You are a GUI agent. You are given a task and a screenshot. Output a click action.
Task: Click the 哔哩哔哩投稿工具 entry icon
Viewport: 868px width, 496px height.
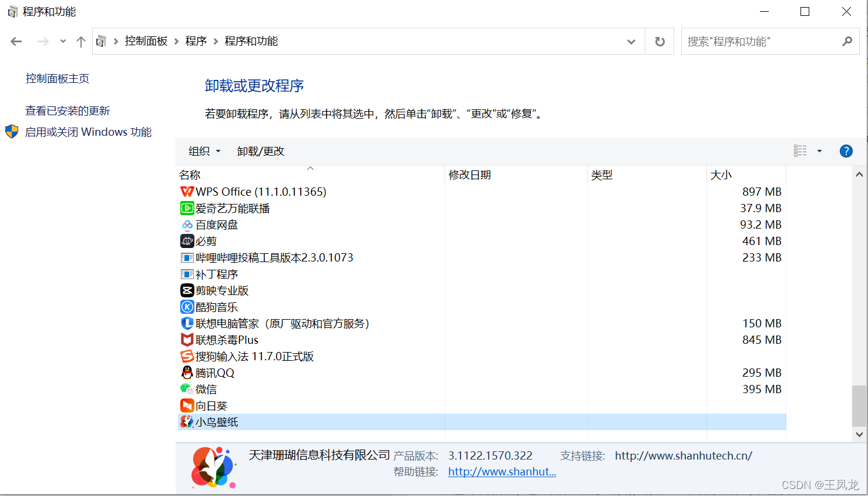(187, 257)
